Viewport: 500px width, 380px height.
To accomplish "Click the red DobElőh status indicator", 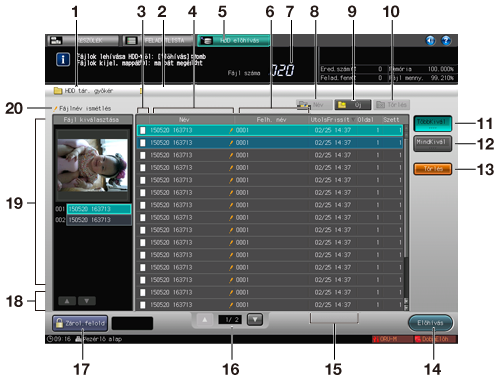I will tap(435, 339).
